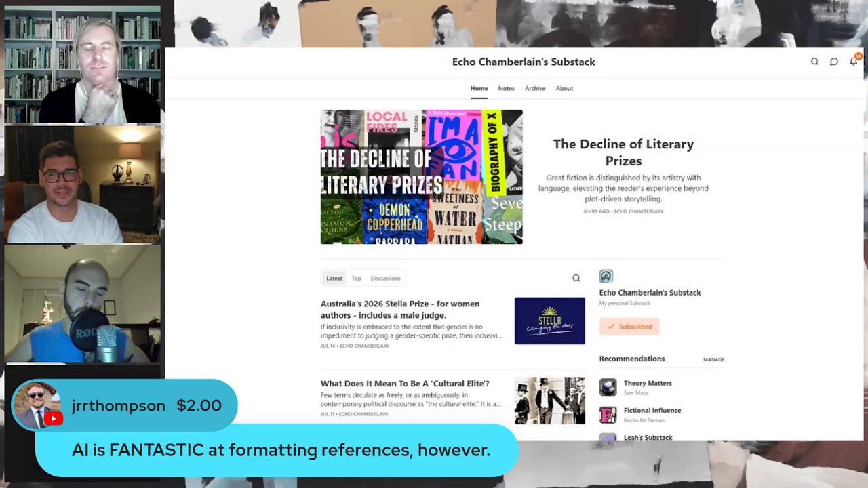The image size is (868, 488).
Task: Click the Echo Chamberlain publication logo icon
Action: tap(606, 276)
